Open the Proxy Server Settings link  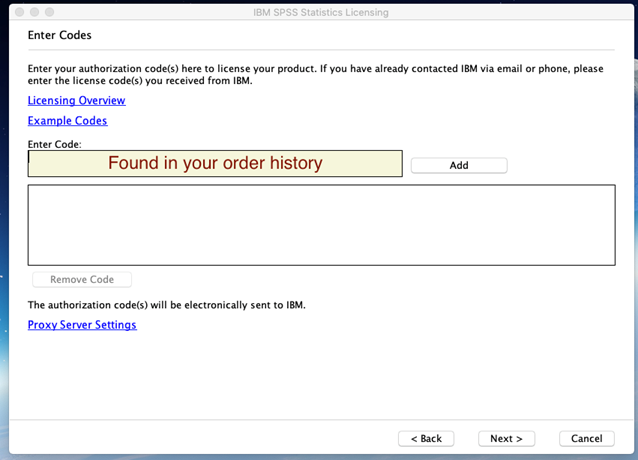[82, 325]
